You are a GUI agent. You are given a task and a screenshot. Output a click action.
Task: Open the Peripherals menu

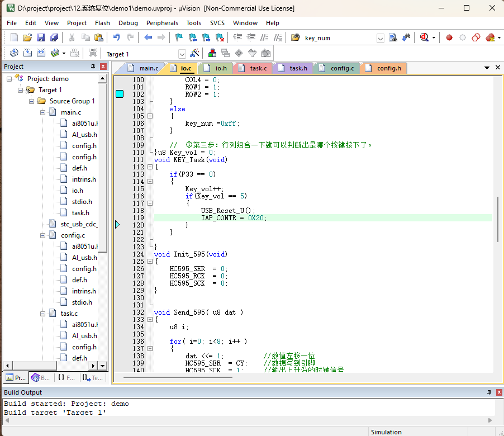pos(162,23)
